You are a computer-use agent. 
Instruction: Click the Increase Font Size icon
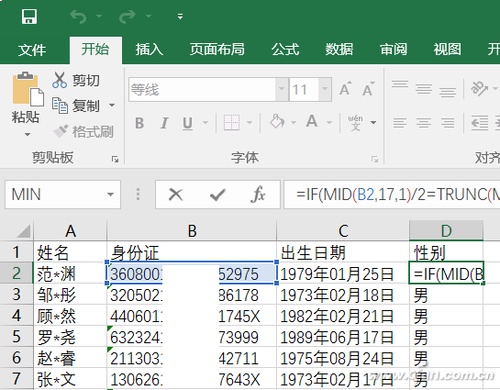click(x=345, y=89)
